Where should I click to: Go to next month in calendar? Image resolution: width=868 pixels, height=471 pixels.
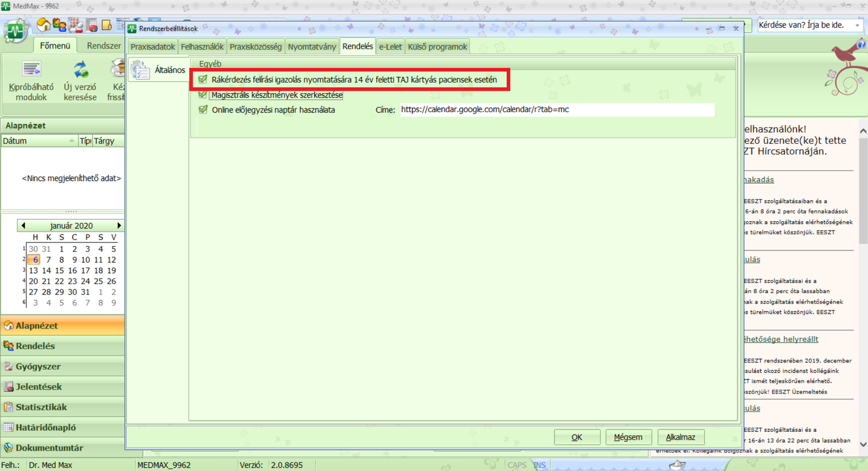119,225
